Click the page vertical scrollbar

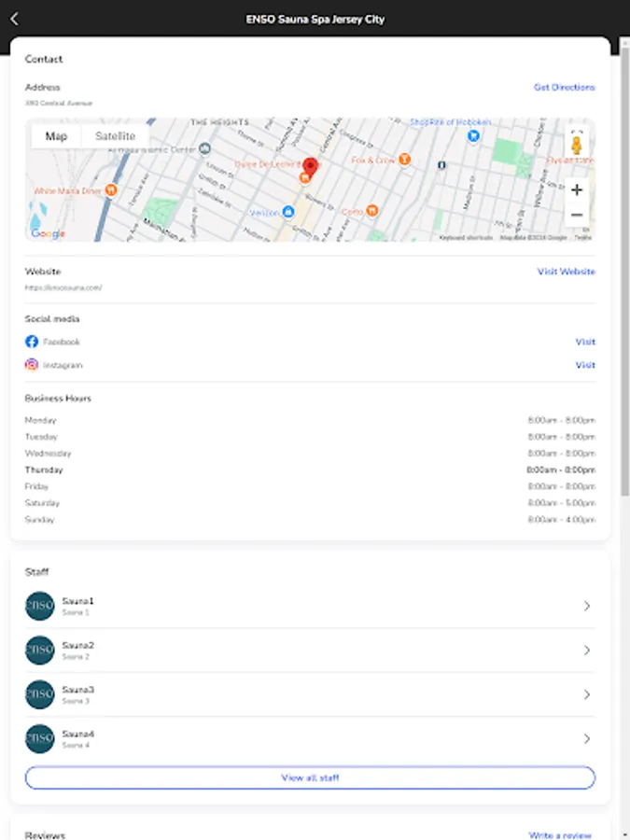[624, 272]
